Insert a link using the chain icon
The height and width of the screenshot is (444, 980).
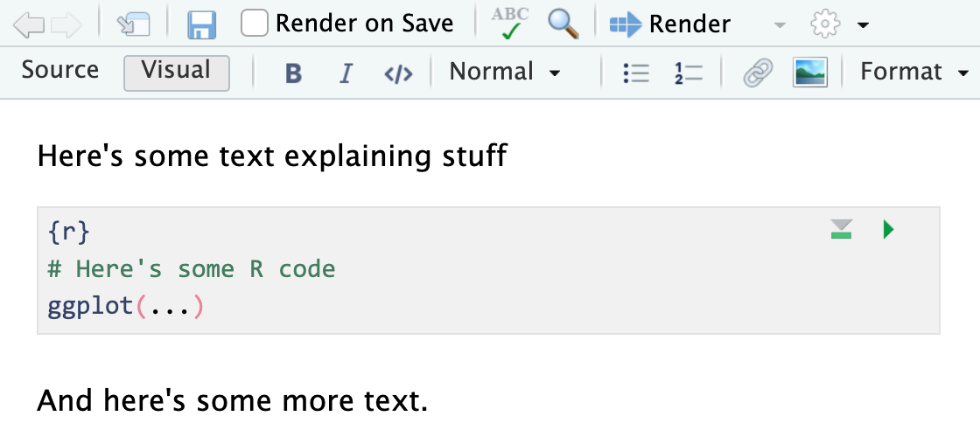tap(757, 73)
